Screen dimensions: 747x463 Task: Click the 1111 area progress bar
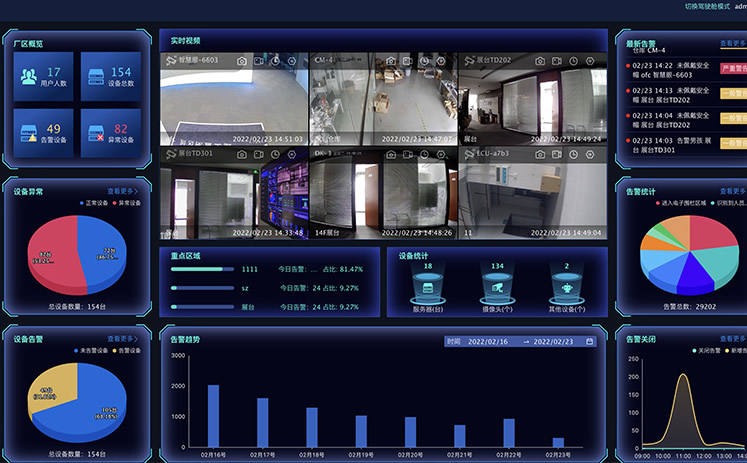tap(202, 269)
